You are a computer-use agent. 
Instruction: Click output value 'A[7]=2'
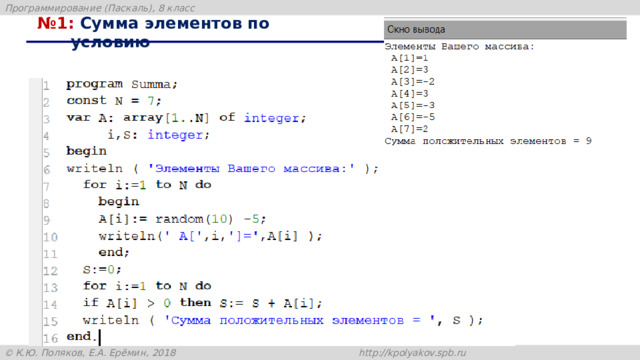point(409,129)
